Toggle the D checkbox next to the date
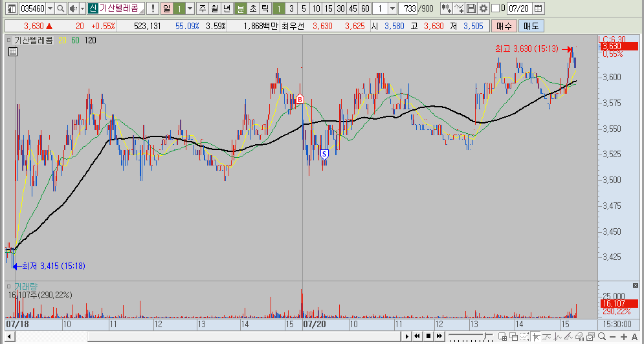Image resolution: width=644 pixels, height=344 pixels. point(496,8)
